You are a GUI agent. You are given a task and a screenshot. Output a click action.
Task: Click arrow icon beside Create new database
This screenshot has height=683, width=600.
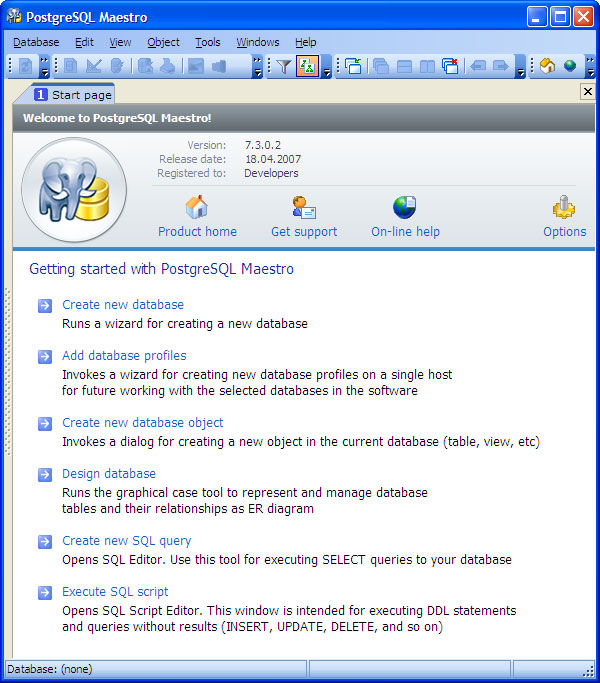click(x=45, y=305)
